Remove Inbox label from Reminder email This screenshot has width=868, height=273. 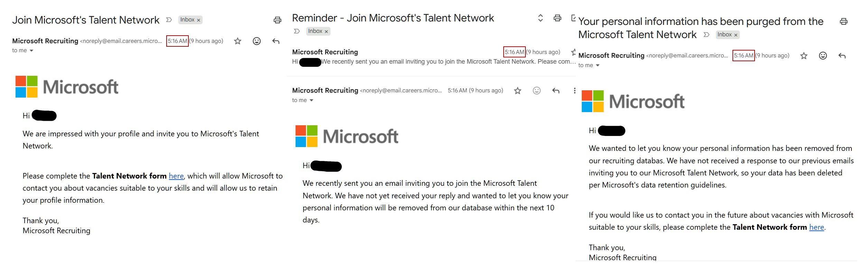coord(326,31)
